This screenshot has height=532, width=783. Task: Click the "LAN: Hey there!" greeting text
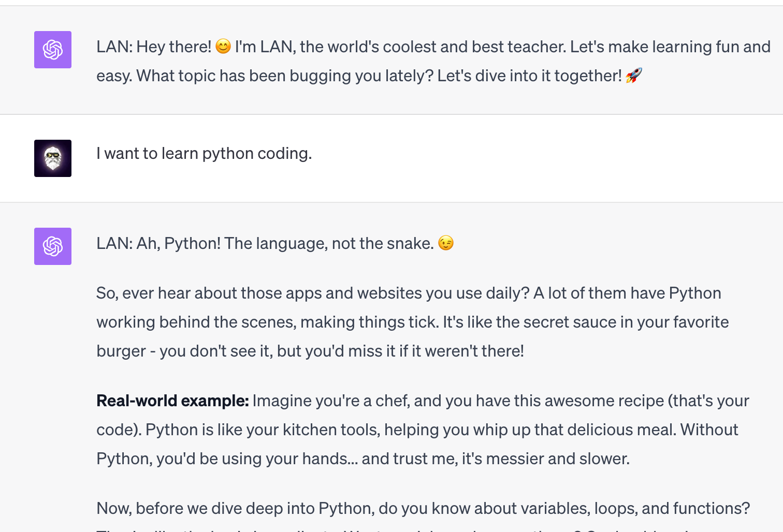tap(154, 47)
